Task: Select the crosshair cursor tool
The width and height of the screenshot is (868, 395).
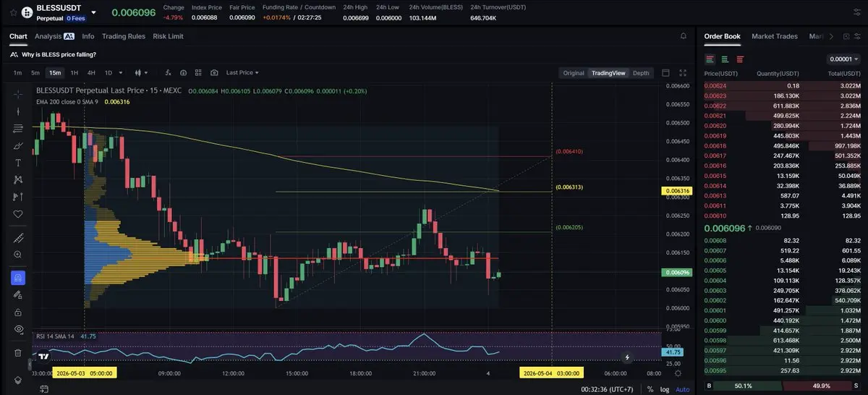Action: pyautogui.click(x=18, y=93)
